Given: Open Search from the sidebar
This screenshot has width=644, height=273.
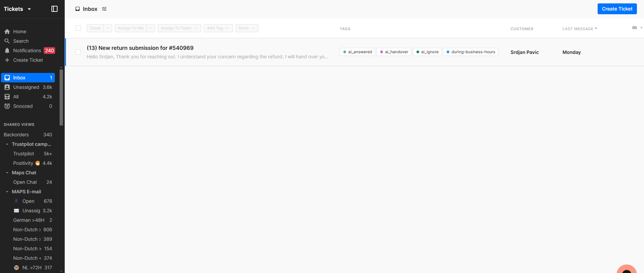Looking at the screenshot, I should tap(28, 41).
